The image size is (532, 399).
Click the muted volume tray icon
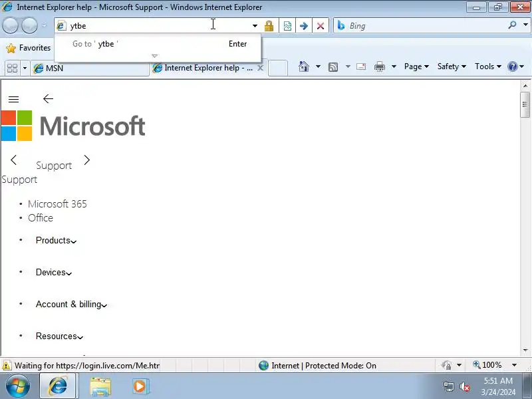[x=465, y=386]
